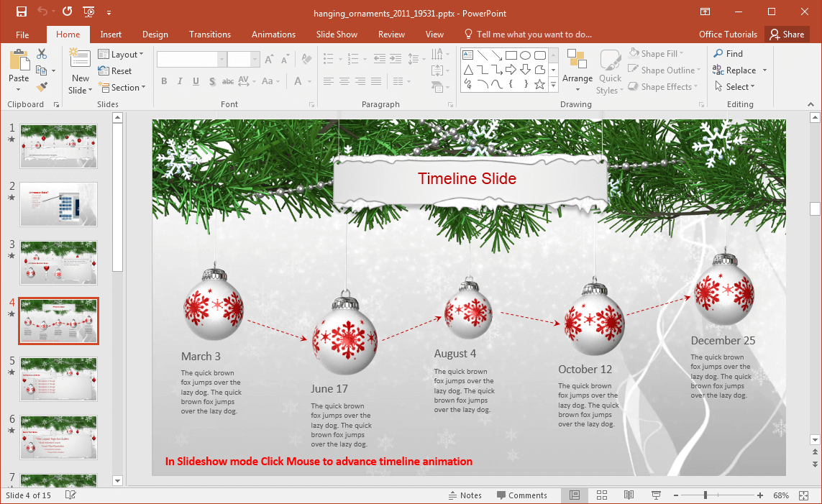This screenshot has height=504, width=822.
Task: Click the Paste clipboard icon
Action: pos(19,60)
